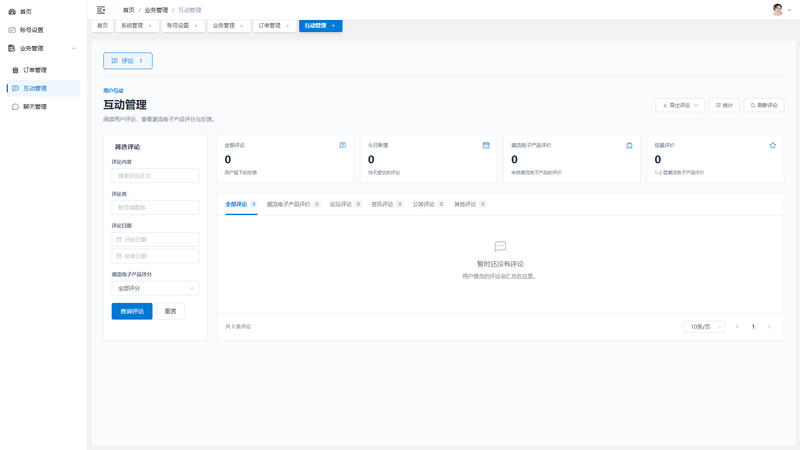
Task: Open the 导出评论 dropdown button
Action: (x=680, y=105)
